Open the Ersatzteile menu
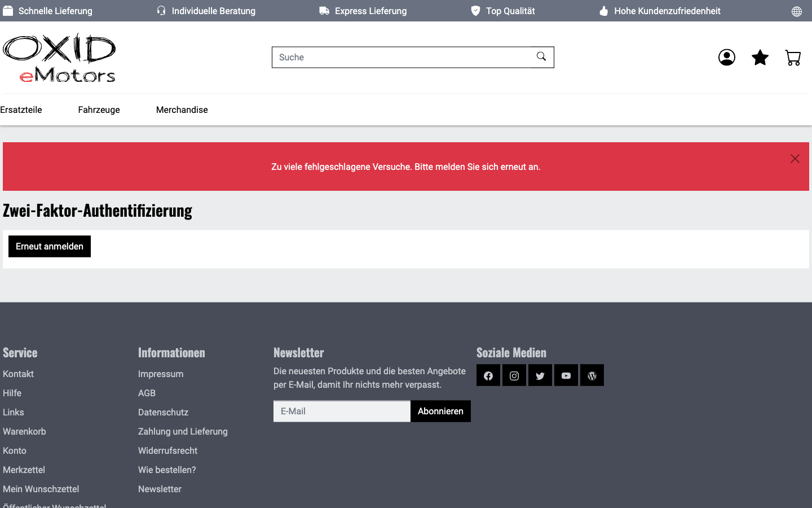Image resolution: width=812 pixels, height=508 pixels. (x=21, y=110)
